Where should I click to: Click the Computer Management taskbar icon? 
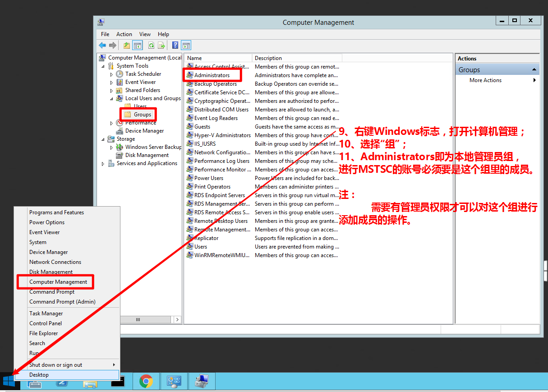pos(202,382)
